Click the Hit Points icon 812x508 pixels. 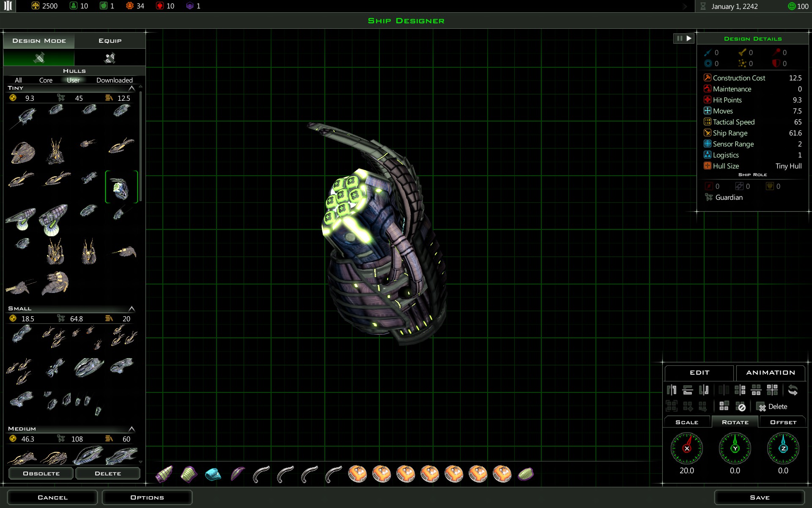(x=707, y=99)
